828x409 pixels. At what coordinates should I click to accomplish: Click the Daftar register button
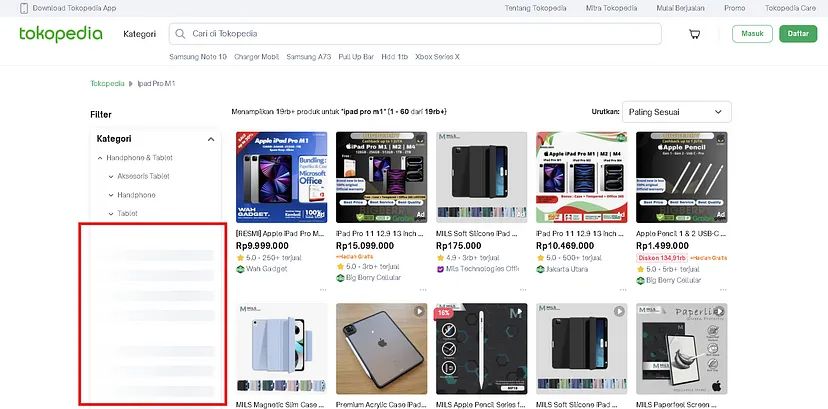pos(798,34)
